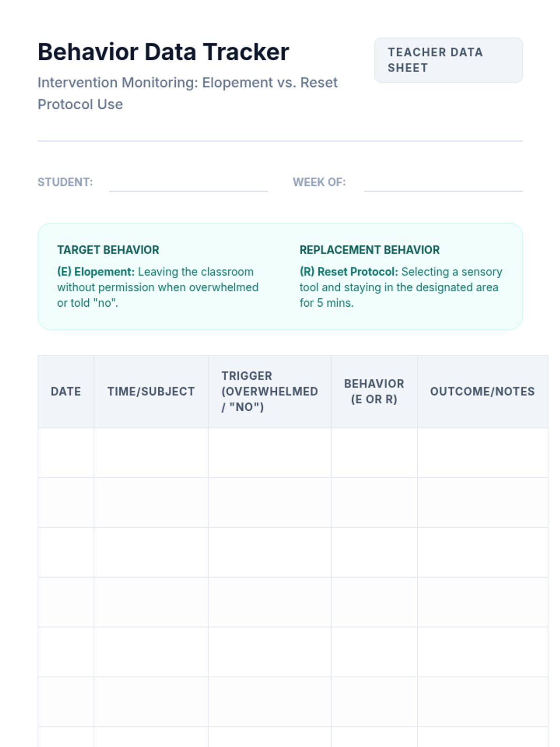Image resolution: width=560 pixels, height=747 pixels.
Task: Click the Replacement Behavior heading
Action: (369, 250)
